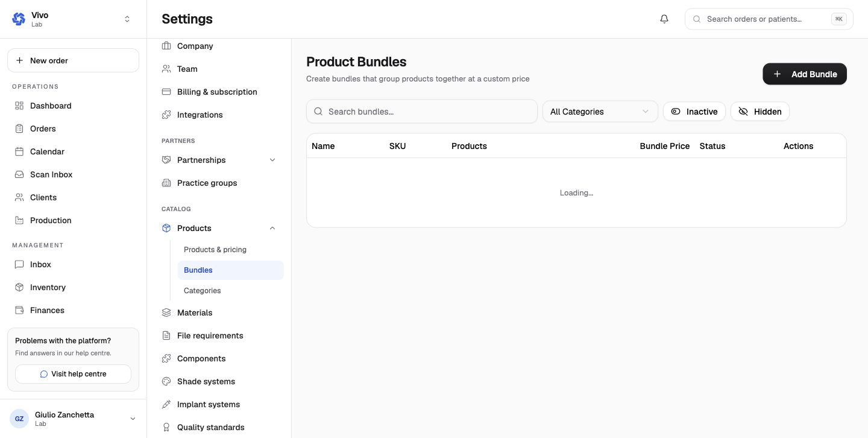Click the Add Bundle button

pyautogui.click(x=805, y=74)
